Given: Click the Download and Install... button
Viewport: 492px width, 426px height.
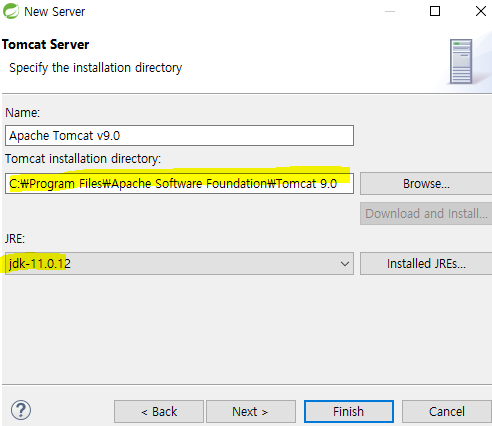Looking at the screenshot, I should point(426,213).
